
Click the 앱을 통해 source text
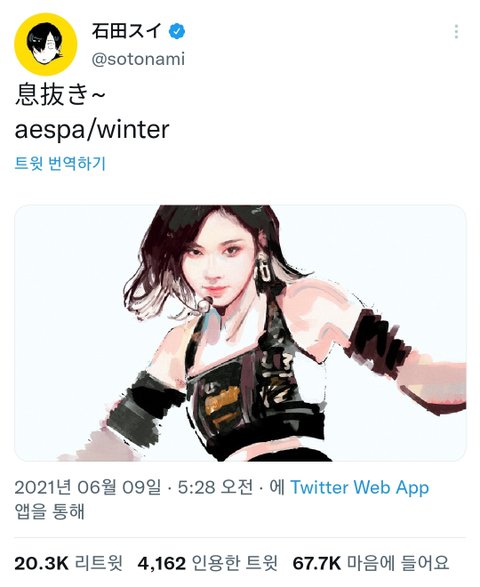(x=49, y=511)
